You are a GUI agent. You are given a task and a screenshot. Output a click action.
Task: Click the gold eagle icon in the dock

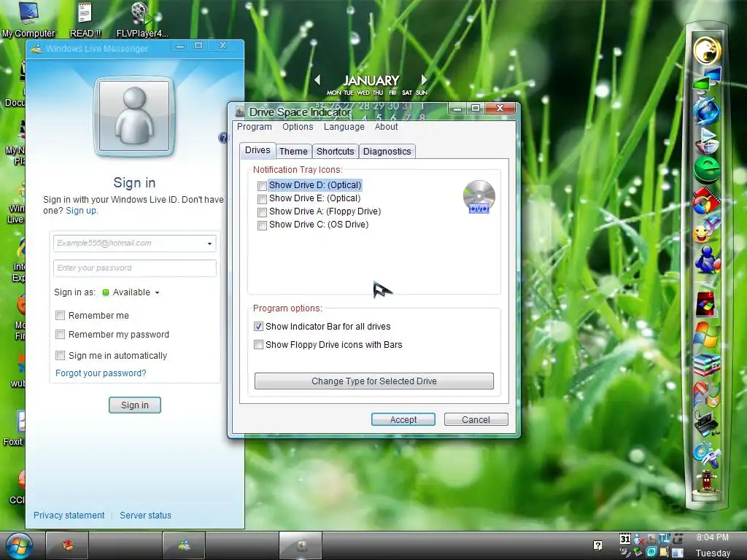coord(707,50)
